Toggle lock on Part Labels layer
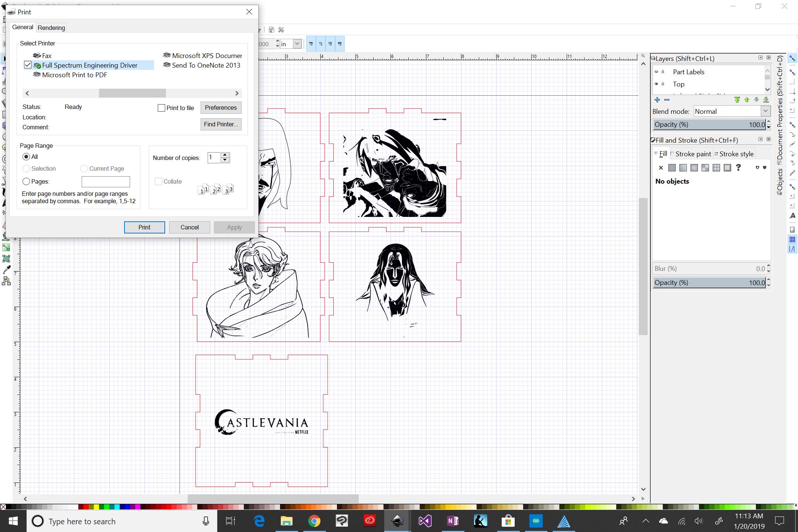This screenshot has height=532, width=798. tap(663, 72)
